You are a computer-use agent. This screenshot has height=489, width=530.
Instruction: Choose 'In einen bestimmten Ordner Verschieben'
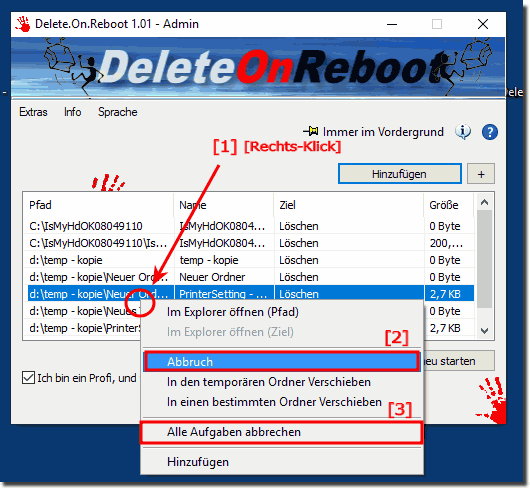coord(282,402)
